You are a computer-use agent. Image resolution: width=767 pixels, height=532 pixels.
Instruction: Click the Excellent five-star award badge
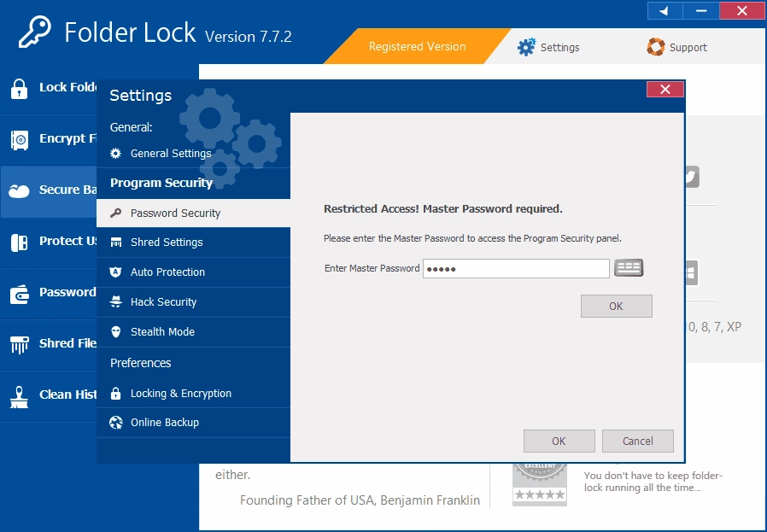click(540, 483)
